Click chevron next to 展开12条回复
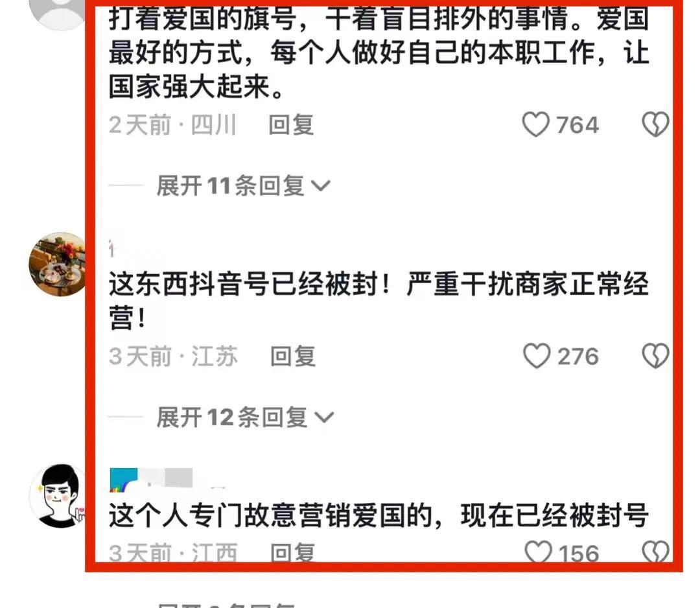 point(324,418)
